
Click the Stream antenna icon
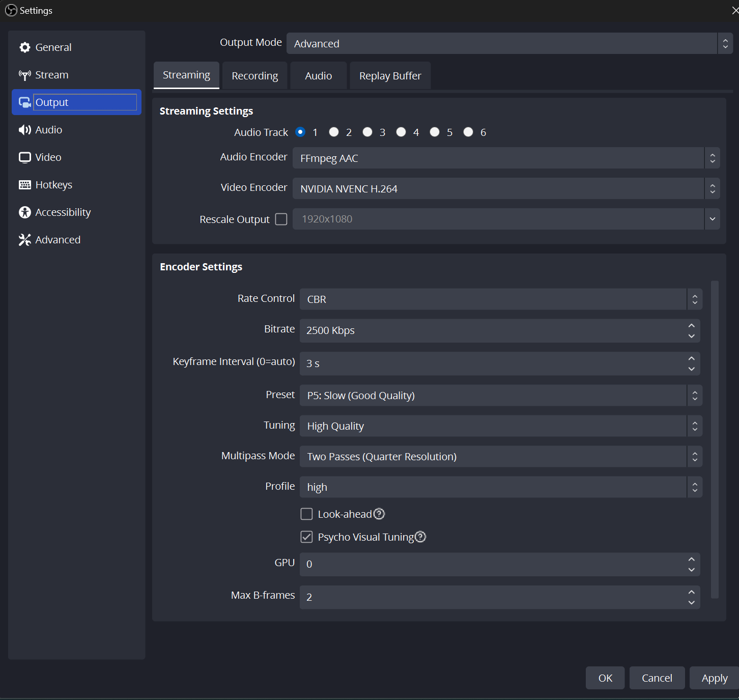coord(25,75)
